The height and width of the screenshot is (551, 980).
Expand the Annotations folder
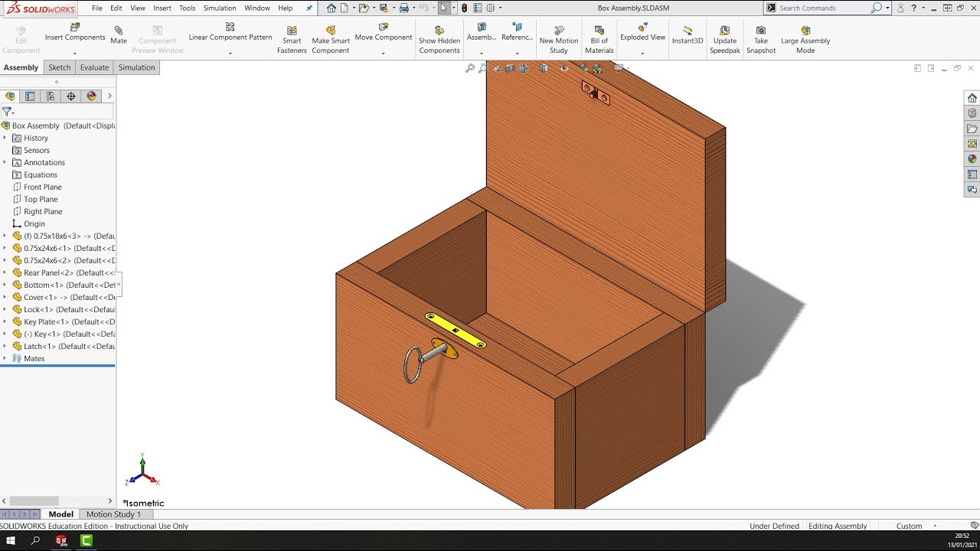[x=5, y=162]
